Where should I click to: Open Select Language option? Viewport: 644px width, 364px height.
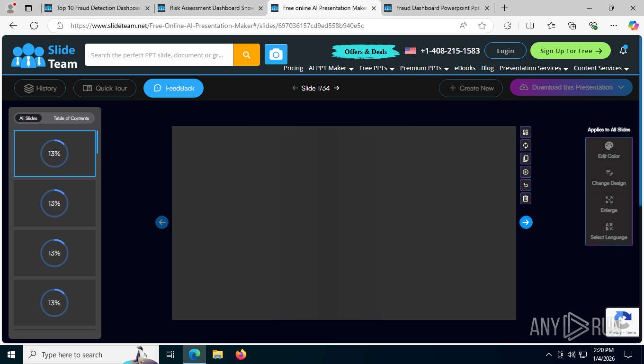click(609, 231)
